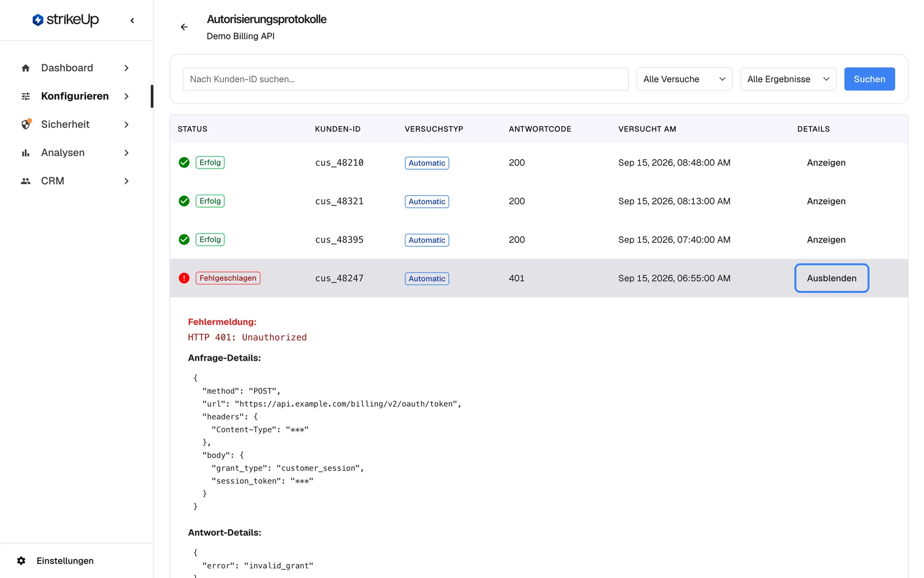The image size is (924, 578).
Task: Click the oauth token URL line
Action: point(332,404)
